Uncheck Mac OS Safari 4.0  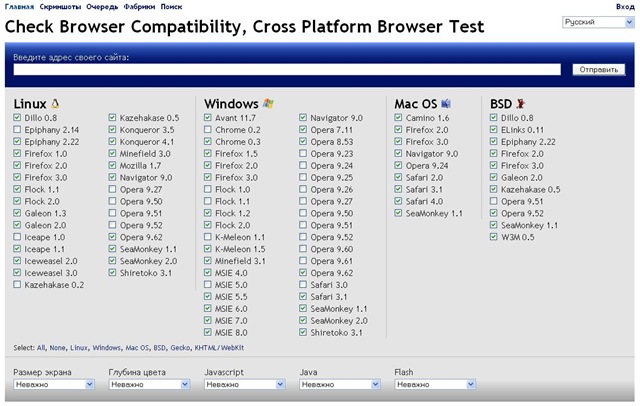(x=398, y=201)
